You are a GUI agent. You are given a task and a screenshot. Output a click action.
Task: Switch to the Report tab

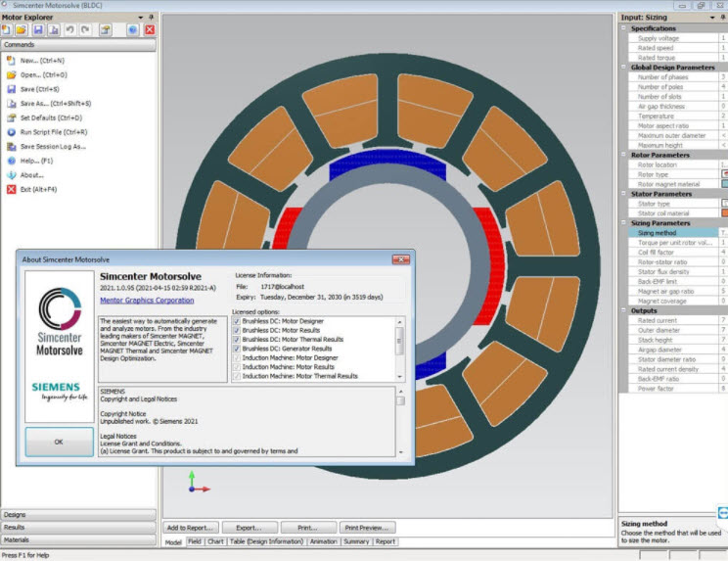tap(386, 541)
